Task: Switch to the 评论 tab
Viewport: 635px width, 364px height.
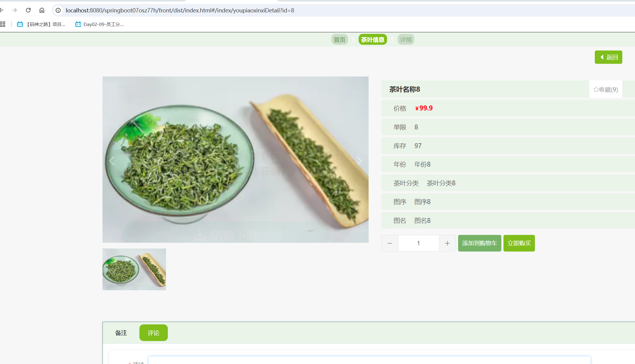Action: (x=153, y=333)
